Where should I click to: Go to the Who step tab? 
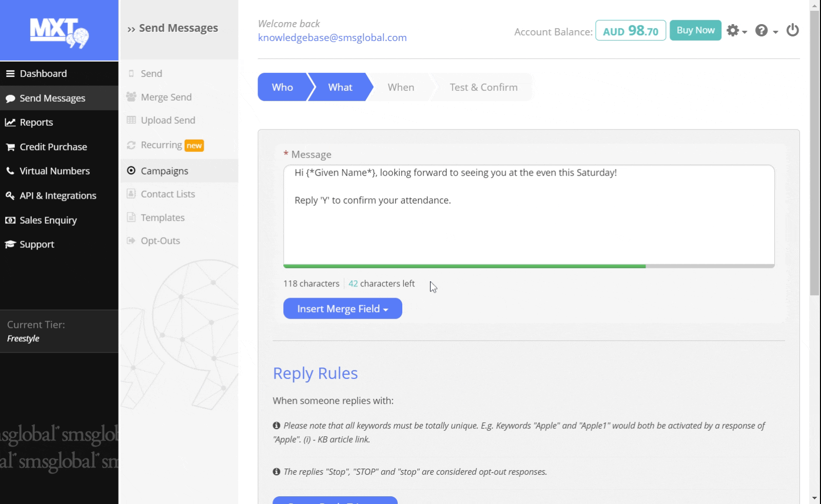(x=282, y=87)
